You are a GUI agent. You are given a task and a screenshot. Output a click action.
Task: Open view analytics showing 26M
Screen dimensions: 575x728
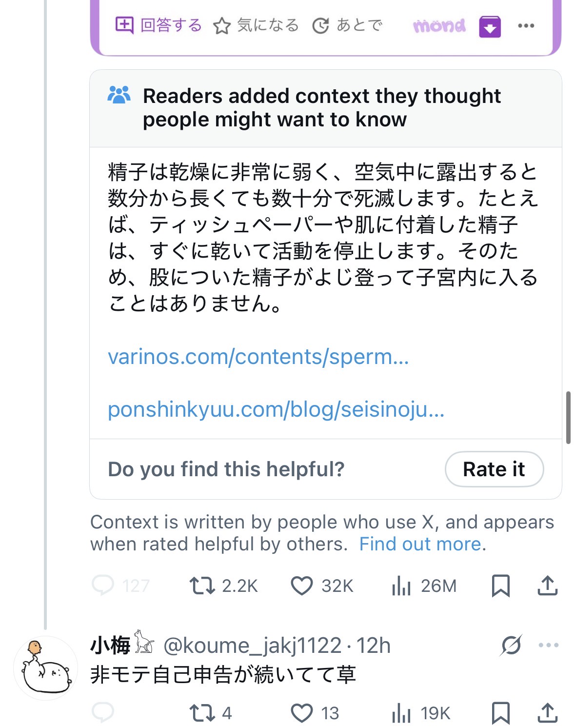(401, 586)
